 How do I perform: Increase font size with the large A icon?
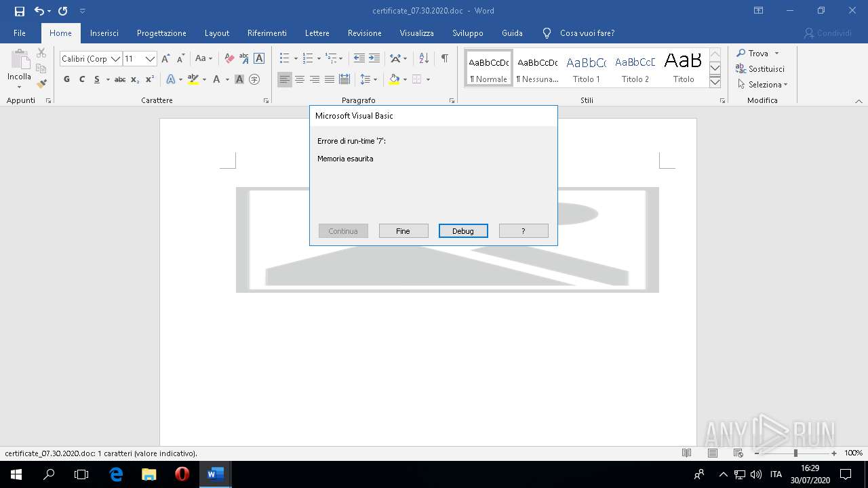coord(165,59)
